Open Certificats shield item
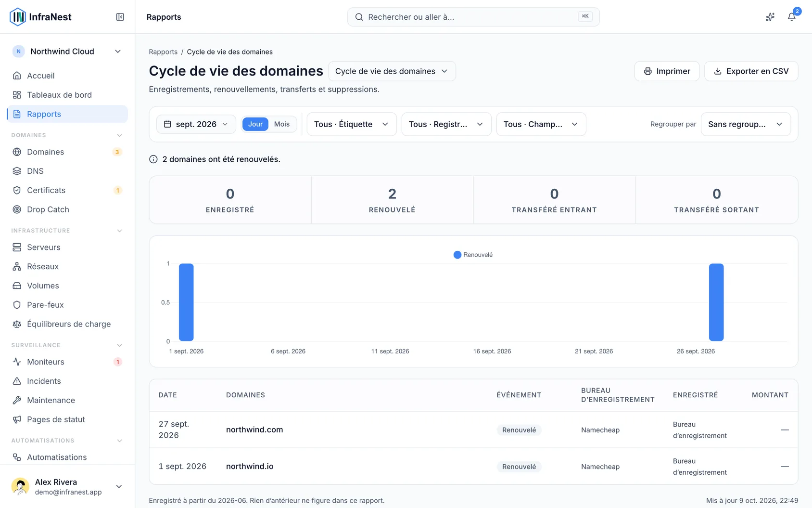Image resolution: width=812 pixels, height=508 pixels. click(67, 190)
